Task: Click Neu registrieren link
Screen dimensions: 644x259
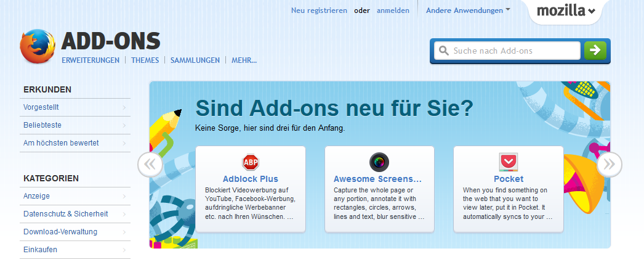Action: tap(319, 10)
